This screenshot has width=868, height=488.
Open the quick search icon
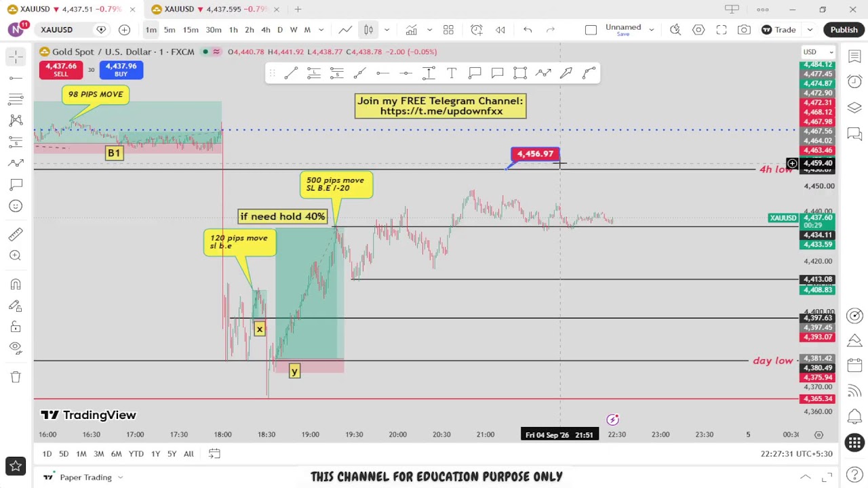click(x=675, y=30)
